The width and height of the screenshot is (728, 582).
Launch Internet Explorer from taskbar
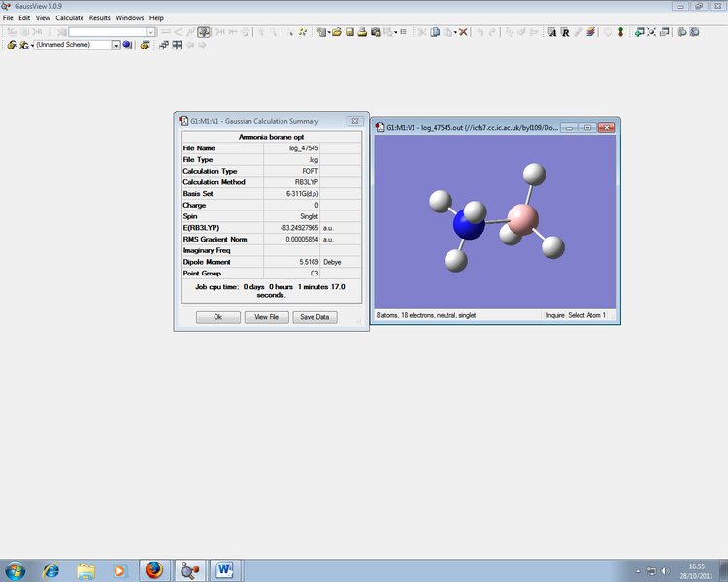click(x=50, y=570)
